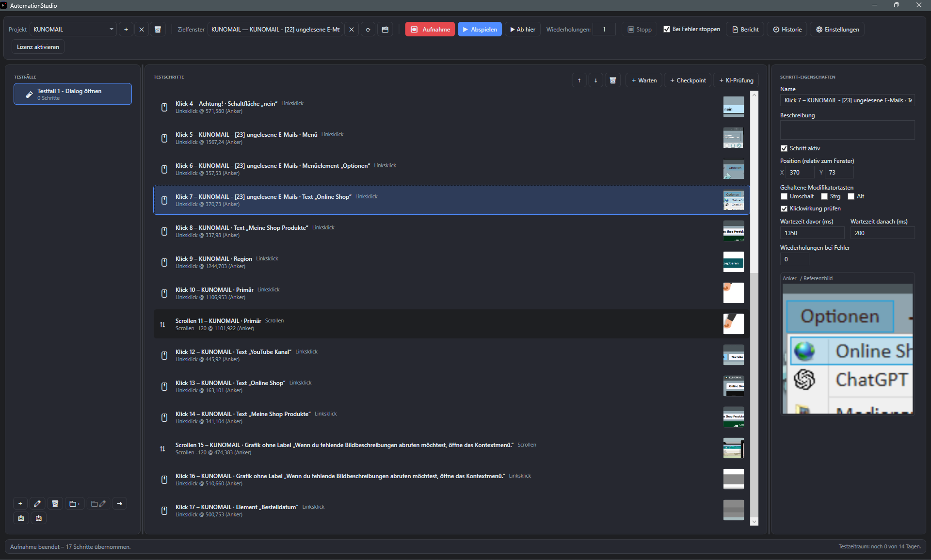Delete the project with the top trash icon
The height and width of the screenshot is (560, 931).
(x=158, y=30)
